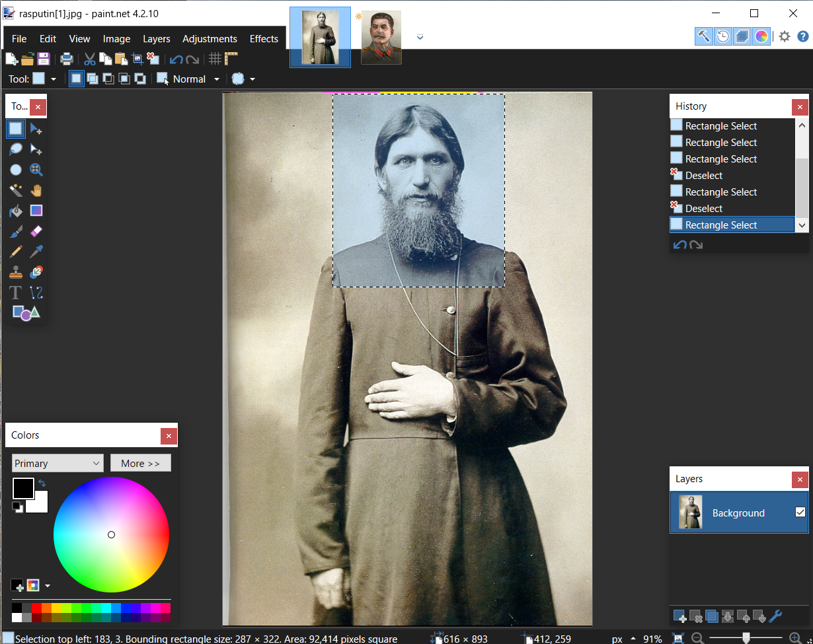Select the Paintbrush tool

click(16, 231)
